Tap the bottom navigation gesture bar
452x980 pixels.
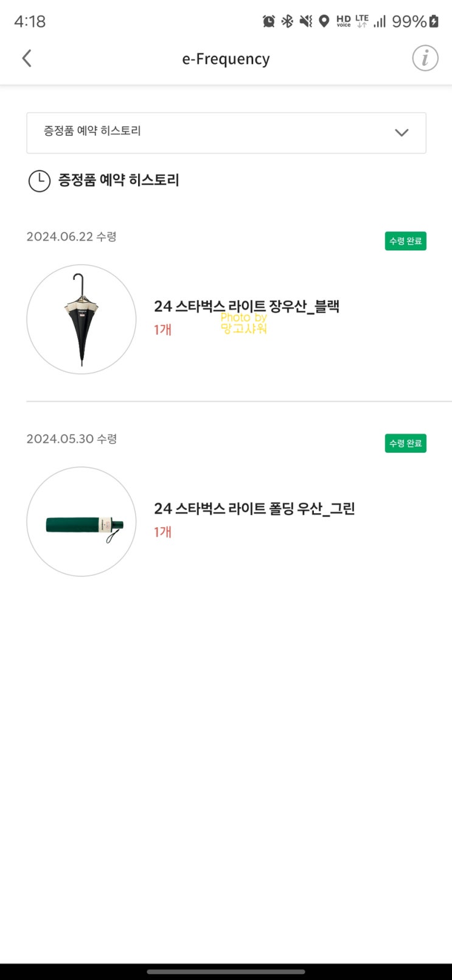(x=226, y=971)
